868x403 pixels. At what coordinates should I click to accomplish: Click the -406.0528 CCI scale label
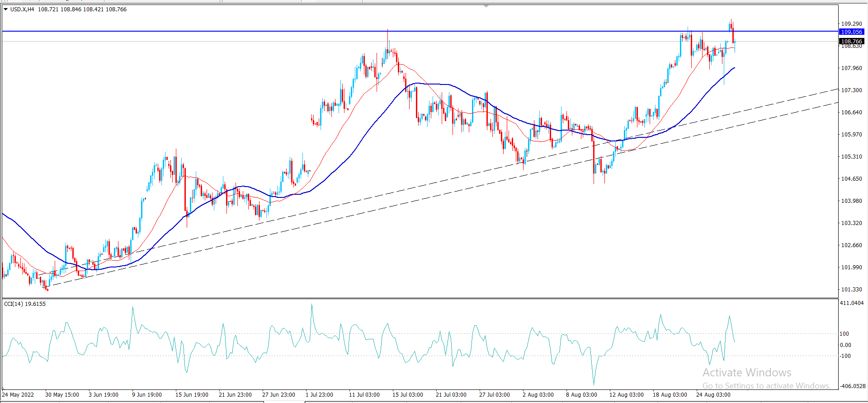point(852,386)
